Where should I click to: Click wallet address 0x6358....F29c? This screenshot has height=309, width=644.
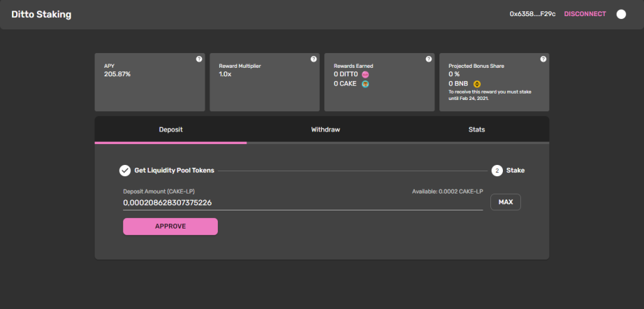click(x=533, y=14)
